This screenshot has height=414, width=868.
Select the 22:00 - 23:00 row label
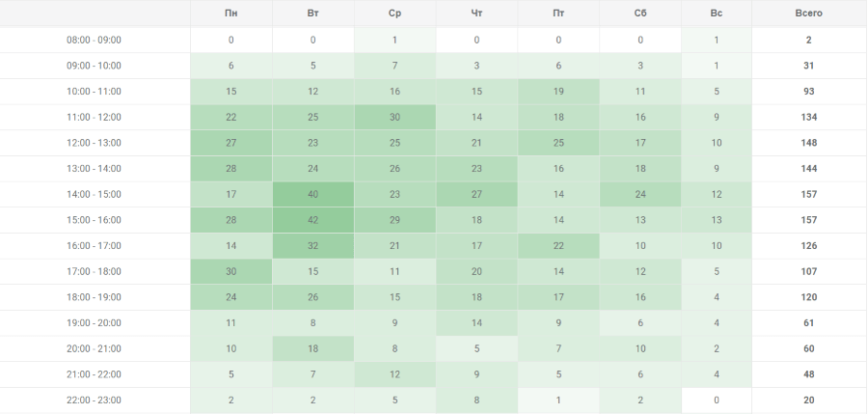95,400
